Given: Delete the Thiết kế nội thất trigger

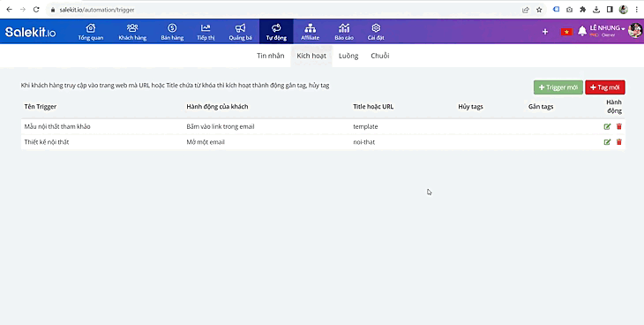Looking at the screenshot, I should pos(619,142).
